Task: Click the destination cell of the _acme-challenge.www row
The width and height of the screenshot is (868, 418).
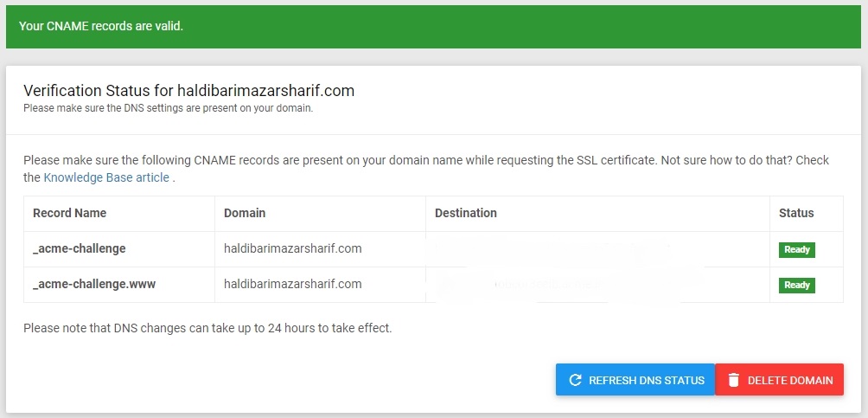Action: pyautogui.click(x=597, y=284)
